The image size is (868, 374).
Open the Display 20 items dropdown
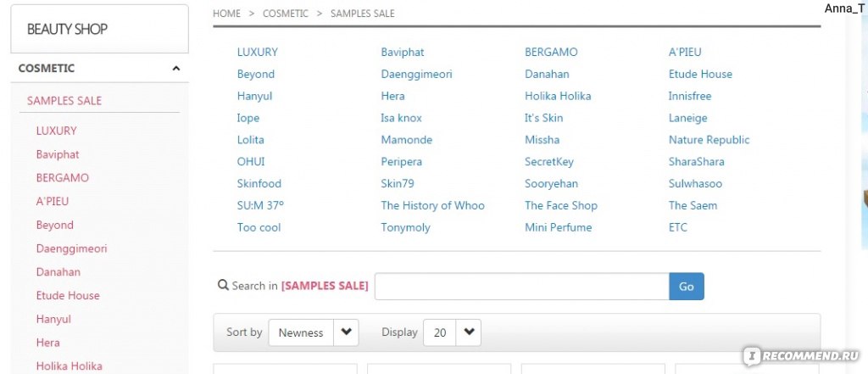[452, 332]
